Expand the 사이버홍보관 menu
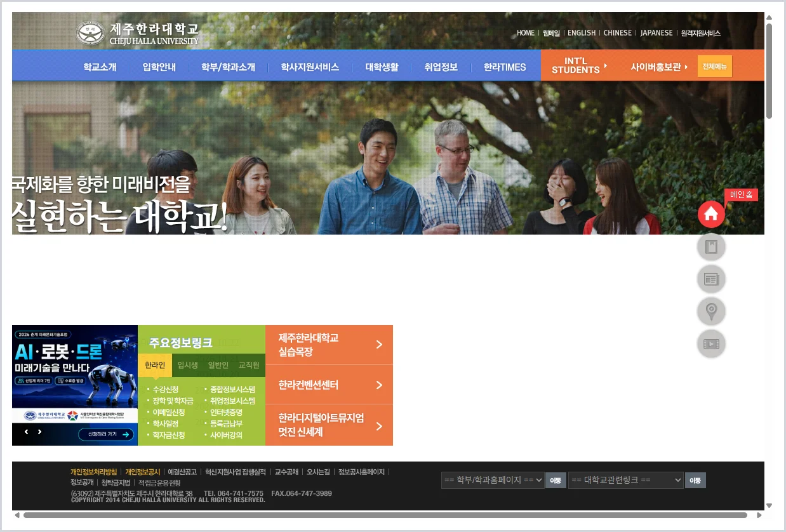The height and width of the screenshot is (532, 786). coord(659,66)
